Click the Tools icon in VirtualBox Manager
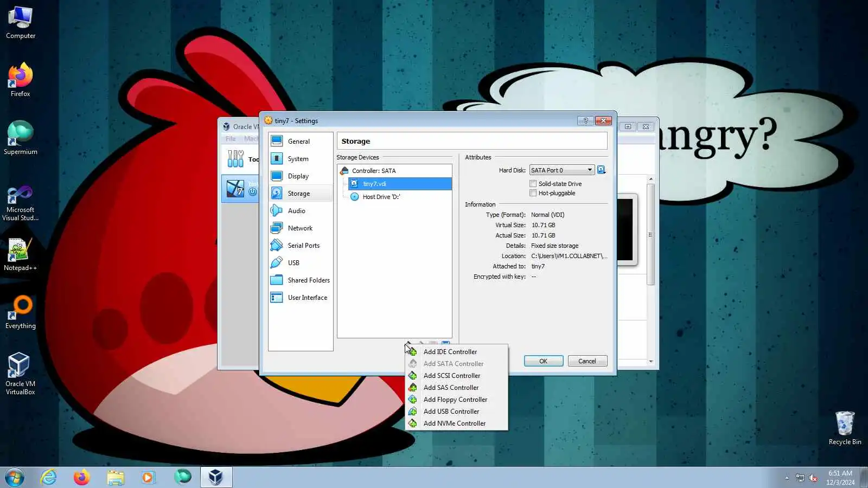Screen dimensions: 868x488 click(x=235, y=158)
